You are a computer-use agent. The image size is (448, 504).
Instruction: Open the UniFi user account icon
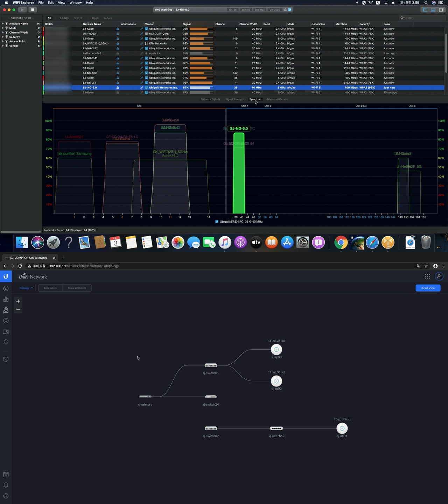439,276
